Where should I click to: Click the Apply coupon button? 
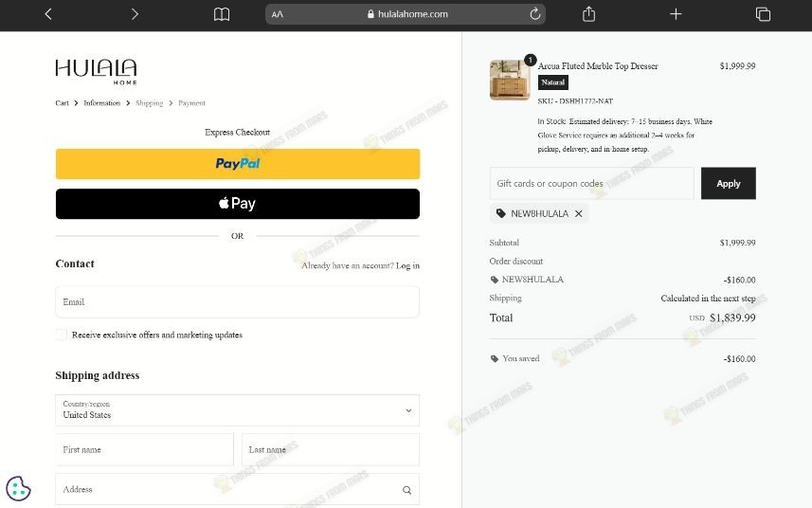728,183
